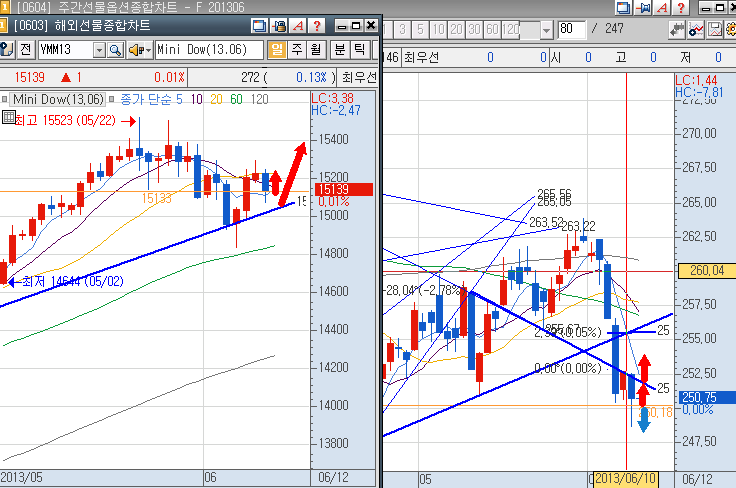Select the 월 (monthly) period button
The image size is (736, 488).
[x=316, y=49]
